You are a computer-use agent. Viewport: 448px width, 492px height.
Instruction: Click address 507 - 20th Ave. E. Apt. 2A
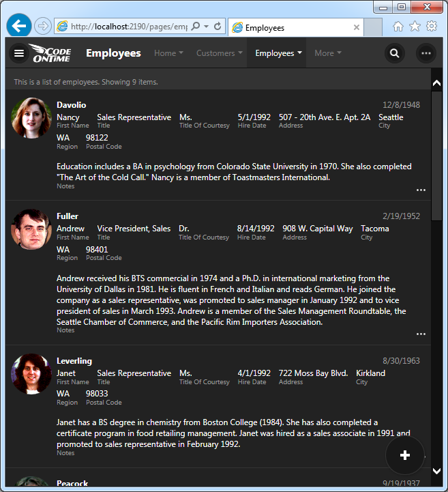click(325, 117)
